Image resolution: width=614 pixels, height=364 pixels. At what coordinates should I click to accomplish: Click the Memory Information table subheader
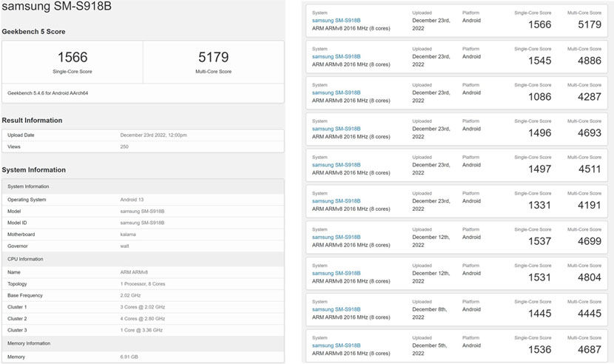[29, 343]
